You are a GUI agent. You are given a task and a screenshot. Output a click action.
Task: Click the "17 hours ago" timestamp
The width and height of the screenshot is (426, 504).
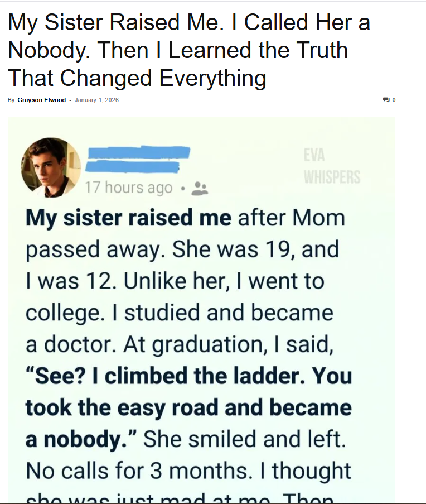coord(128,188)
